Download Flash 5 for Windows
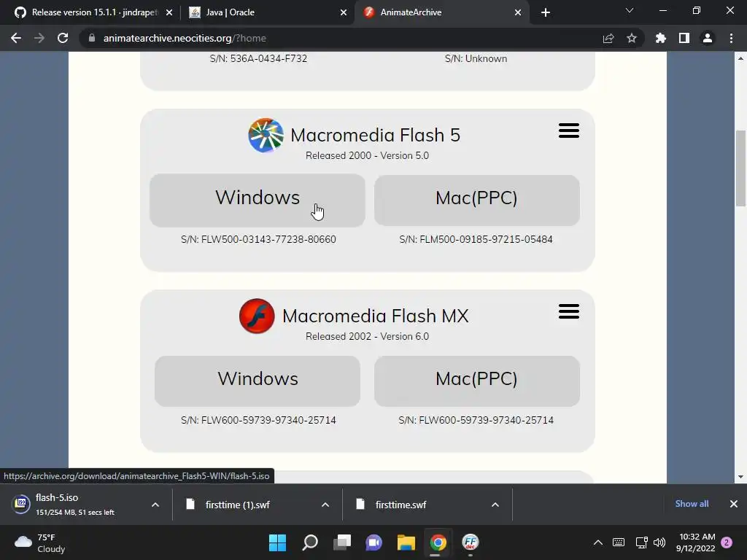Viewport: 747px width, 560px height. tap(258, 200)
